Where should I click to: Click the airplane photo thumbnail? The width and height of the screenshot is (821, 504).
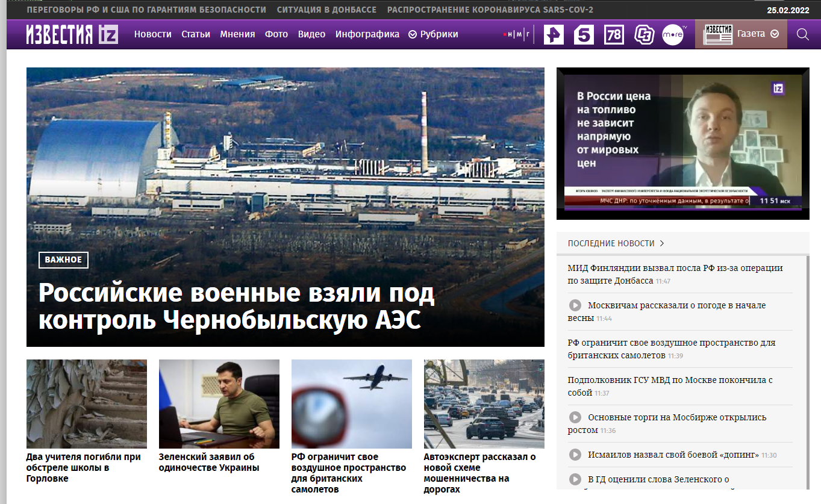click(x=352, y=404)
